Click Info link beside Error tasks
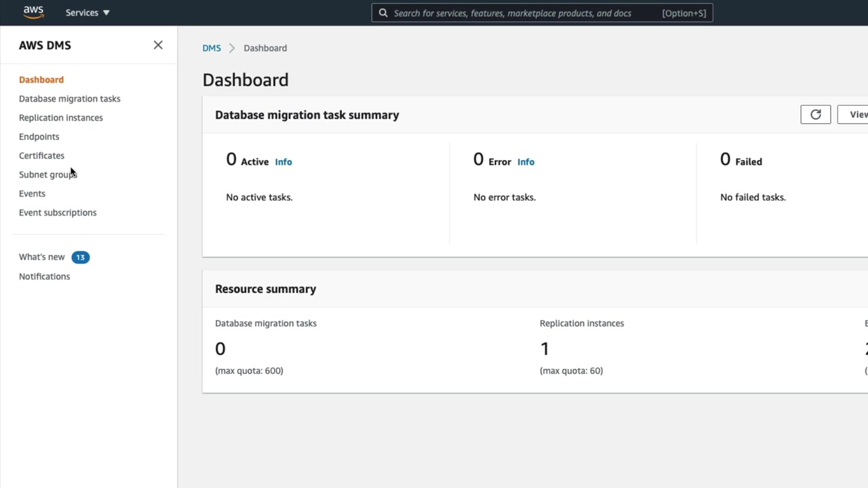Viewport: 868px width, 488px height. pyautogui.click(x=526, y=162)
